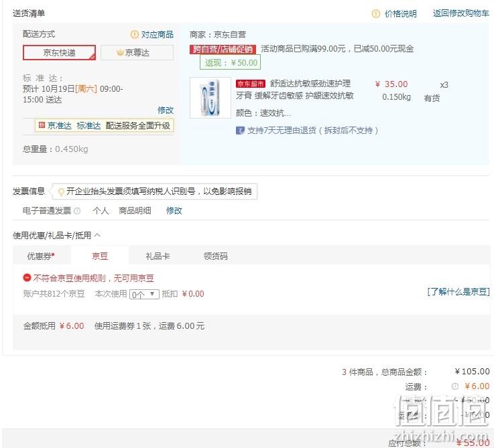Modify the invoice info via 修改
The height and width of the screenshot is (448, 494).
[x=174, y=211]
